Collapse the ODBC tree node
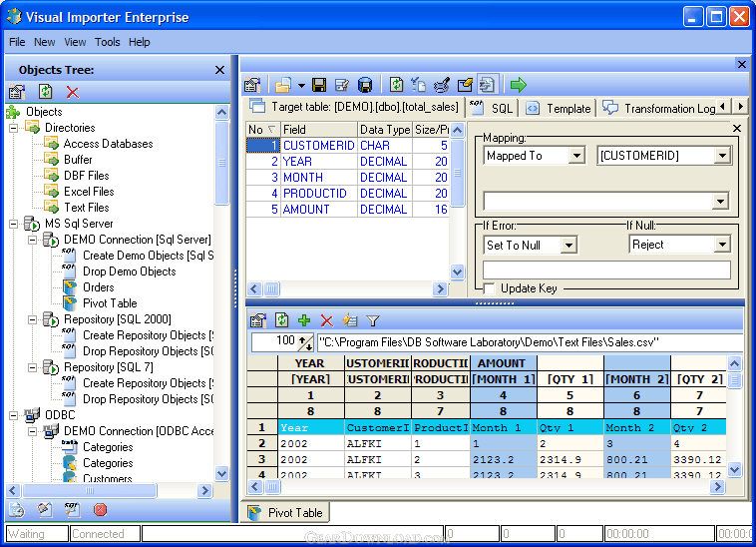The image size is (756, 547). (14, 415)
